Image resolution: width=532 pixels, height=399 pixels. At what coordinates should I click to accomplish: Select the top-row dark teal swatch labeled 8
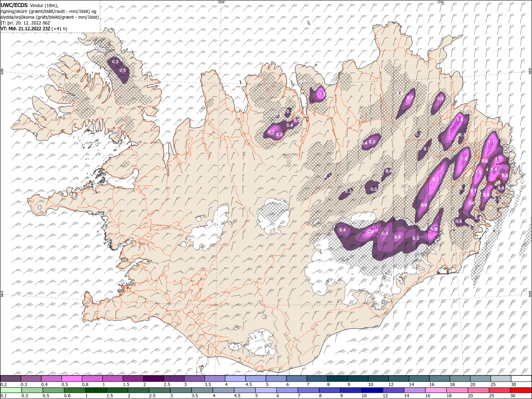pyautogui.click(x=337, y=379)
